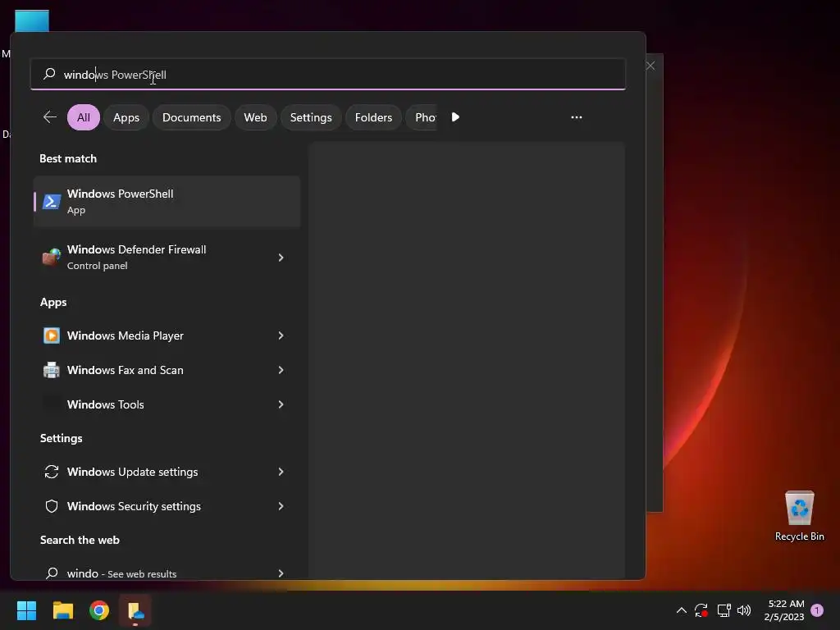Click the Windows Security shield icon
The image size is (840, 630).
(x=52, y=506)
